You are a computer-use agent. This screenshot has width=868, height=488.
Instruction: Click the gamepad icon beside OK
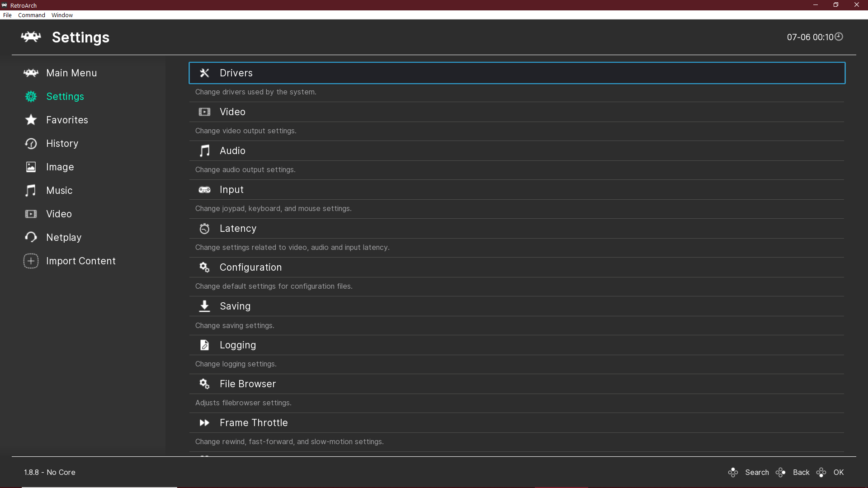[821, 472]
